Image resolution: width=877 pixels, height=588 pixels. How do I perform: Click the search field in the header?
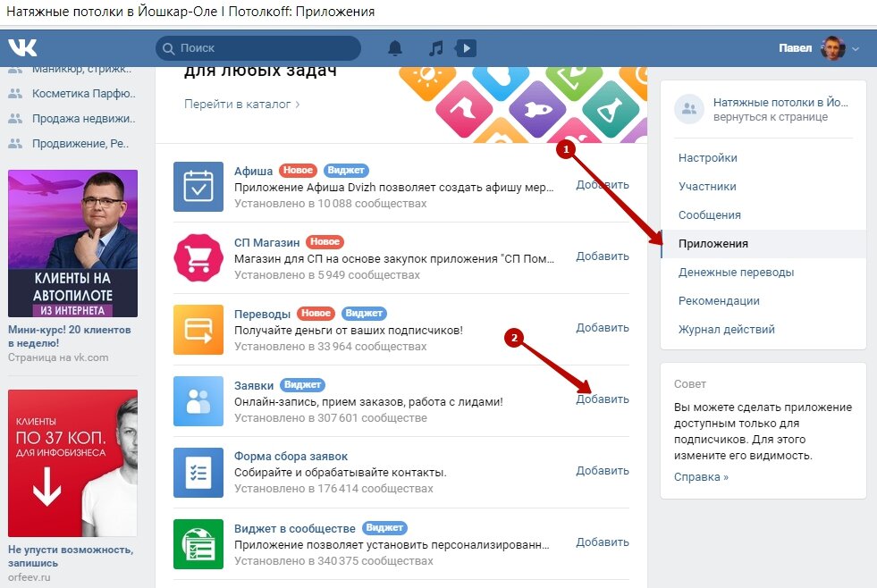[257, 48]
